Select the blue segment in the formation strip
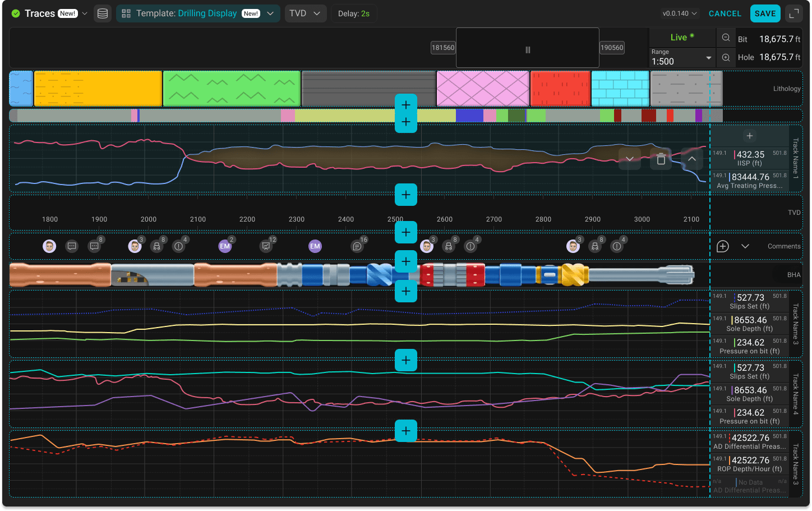 (x=469, y=116)
